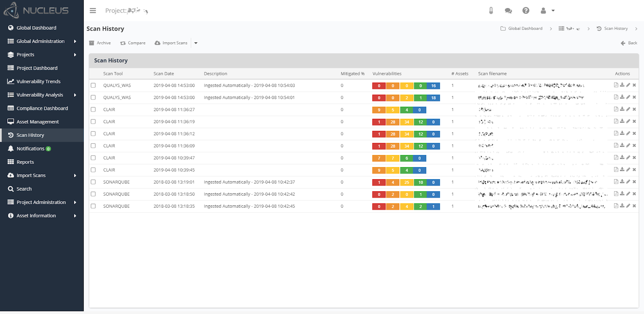
Task: Delete the 2019-04-08 10:39:45 CLAIR scan
Action: click(634, 169)
